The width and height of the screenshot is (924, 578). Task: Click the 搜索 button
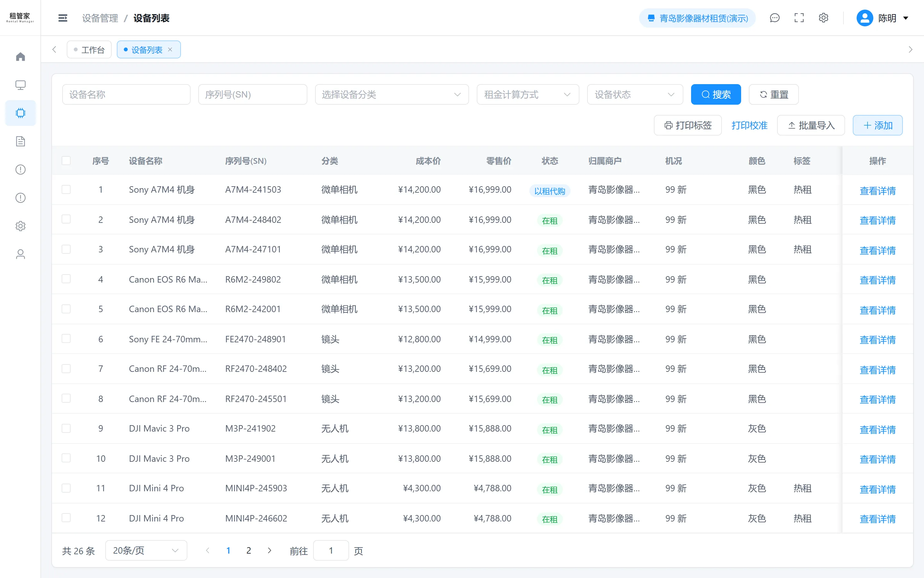pos(716,94)
